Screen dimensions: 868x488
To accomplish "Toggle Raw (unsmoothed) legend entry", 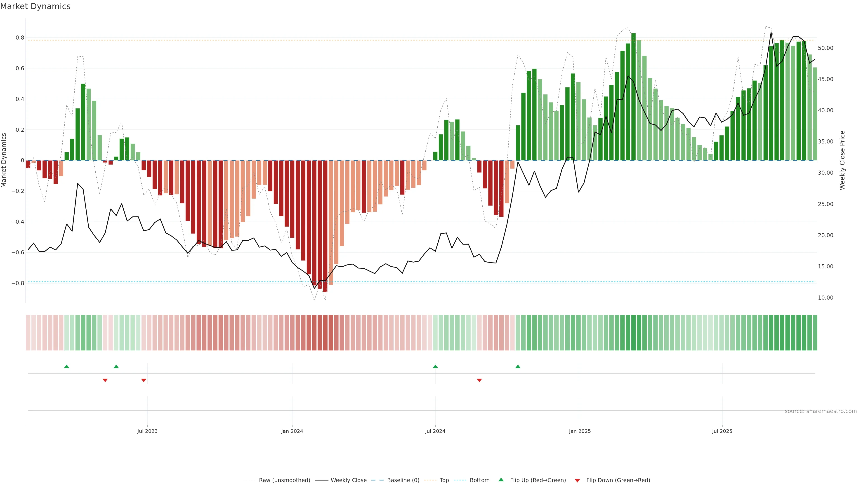I will [x=284, y=480].
